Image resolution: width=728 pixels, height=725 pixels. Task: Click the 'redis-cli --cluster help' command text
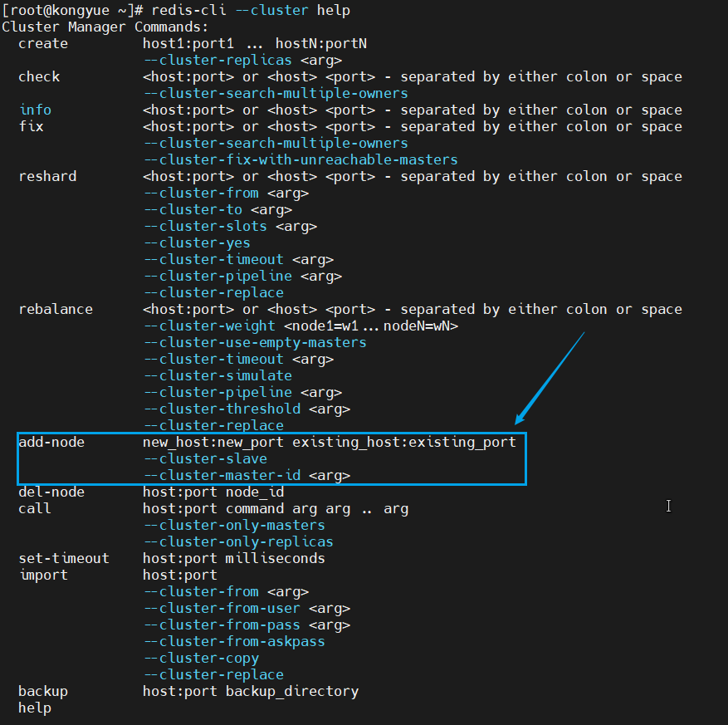coord(251,10)
